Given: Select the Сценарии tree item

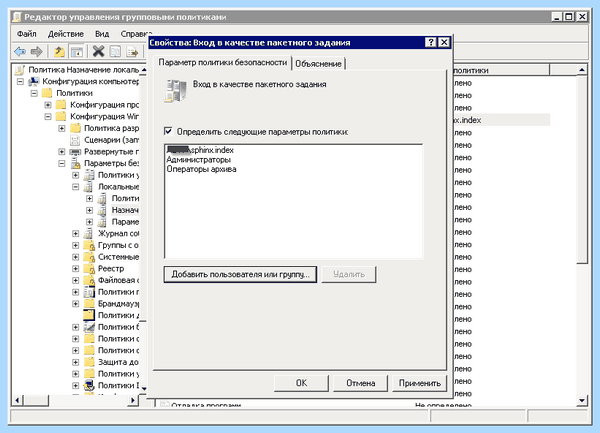Looking at the screenshot, I should pyautogui.click(x=111, y=140).
